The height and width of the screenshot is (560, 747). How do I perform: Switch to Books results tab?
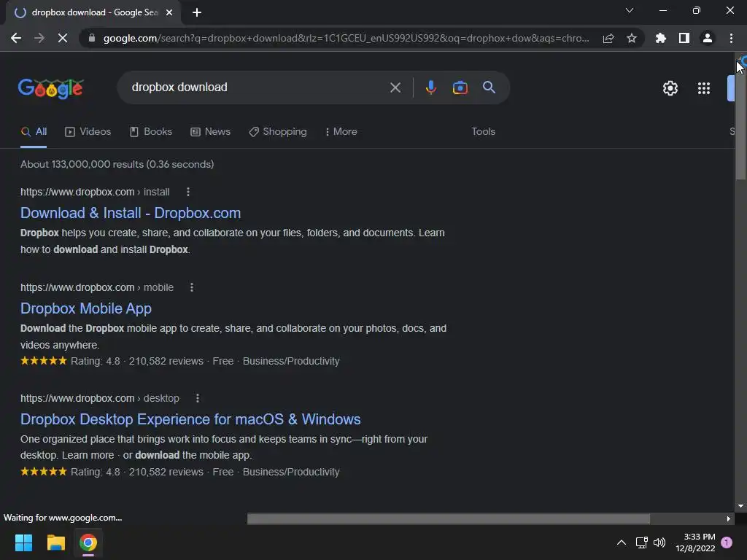[150, 132]
